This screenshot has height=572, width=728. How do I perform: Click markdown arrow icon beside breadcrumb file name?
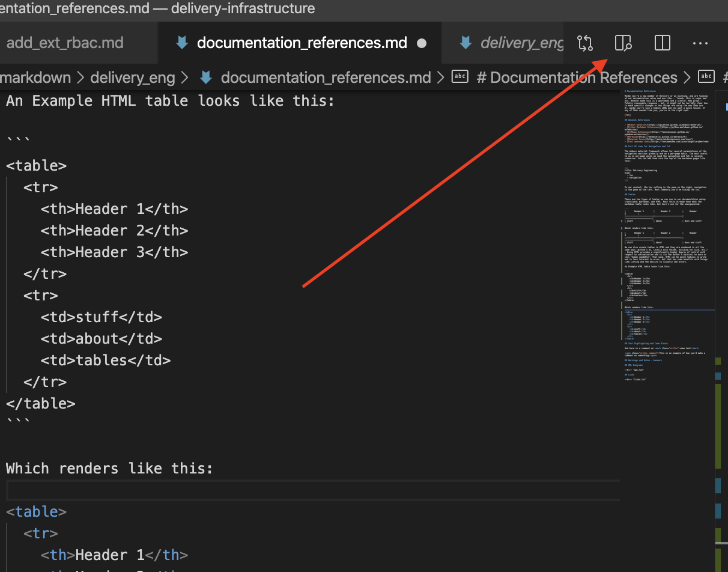(206, 78)
